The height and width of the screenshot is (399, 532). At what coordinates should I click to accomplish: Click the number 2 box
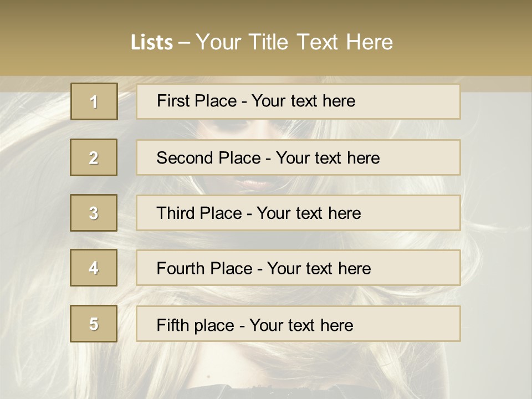click(94, 157)
